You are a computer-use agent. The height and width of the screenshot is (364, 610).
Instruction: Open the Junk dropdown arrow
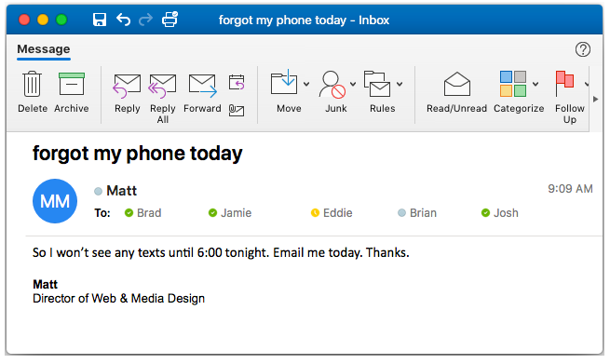point(353,84)
